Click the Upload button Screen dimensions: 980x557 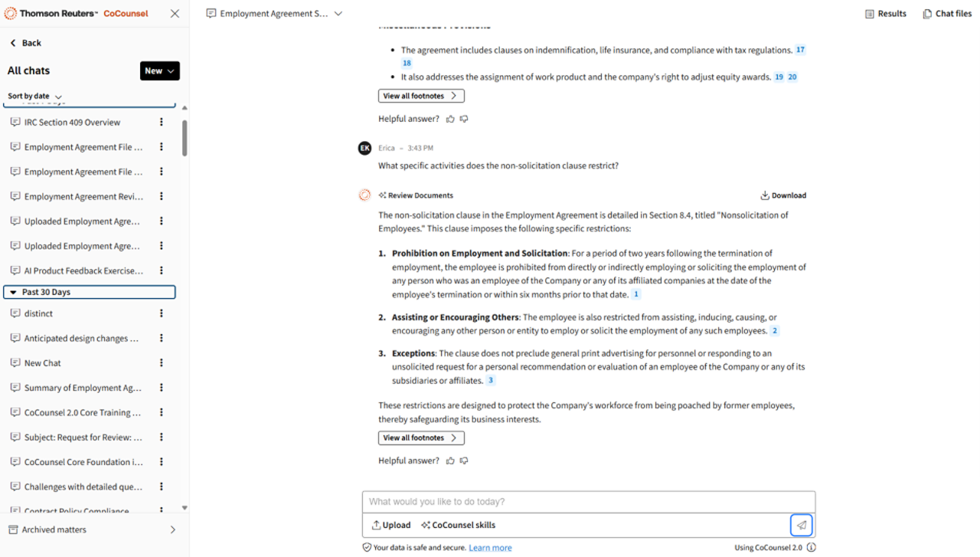pos(391,525)
